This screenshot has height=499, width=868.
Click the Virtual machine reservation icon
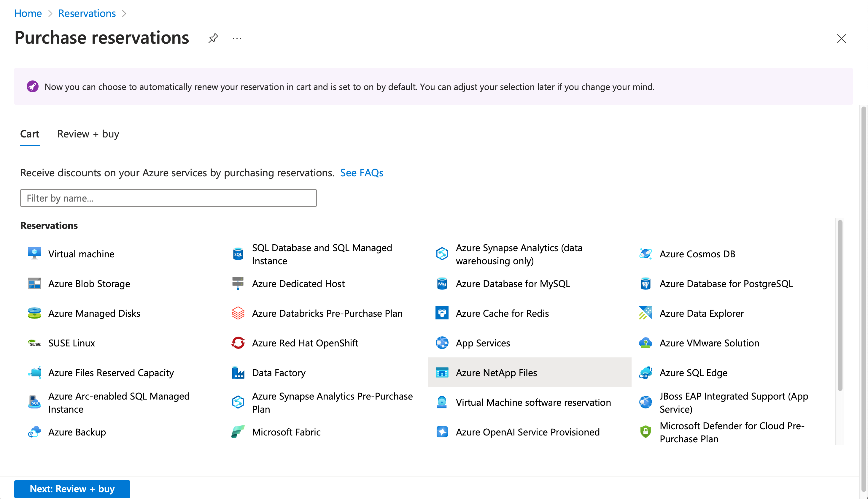tap(34, 254)
